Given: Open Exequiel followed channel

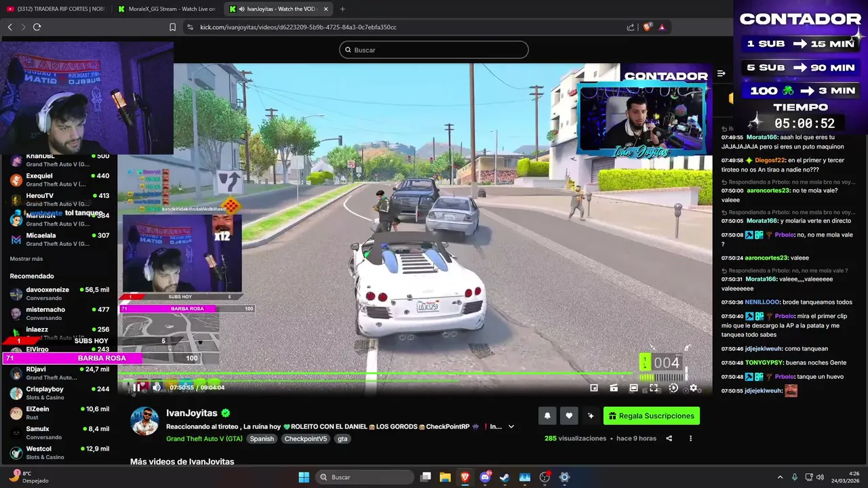Looking at the screenshot, I should 60,180.
